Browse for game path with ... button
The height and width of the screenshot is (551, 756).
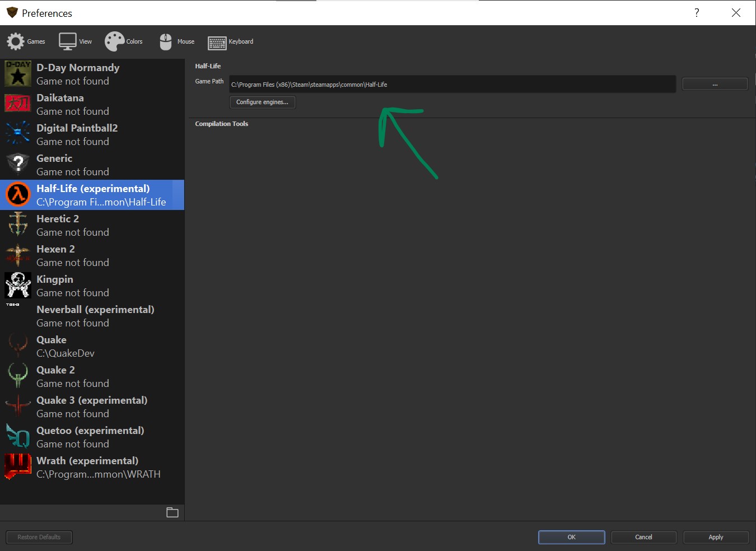[x=715, y=85]
